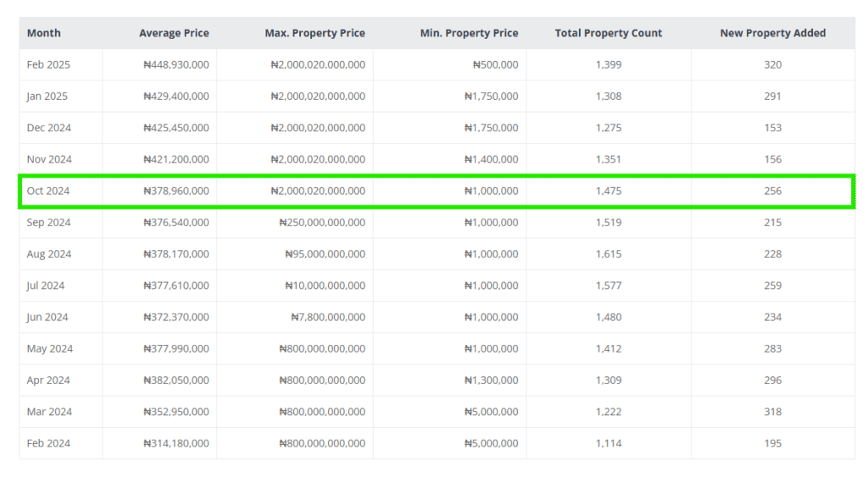This screenshot has width=868, height=477.
Task: Click average price ₦377,990,000
Action: (x=176, y=348)
